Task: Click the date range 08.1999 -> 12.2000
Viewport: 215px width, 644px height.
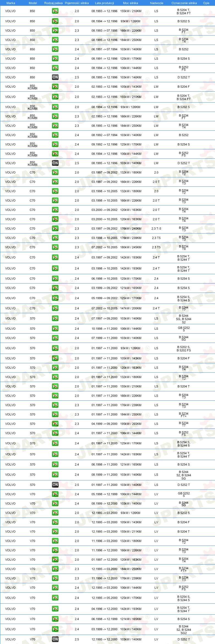Action: click(x=104, y=503)
